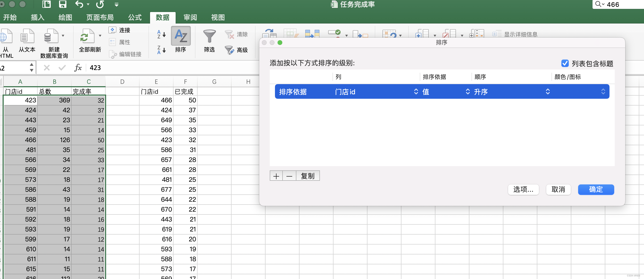
Task: Click the redo icon in quick access toolbar
Action: pyautogui.click(x=100, y=4)
